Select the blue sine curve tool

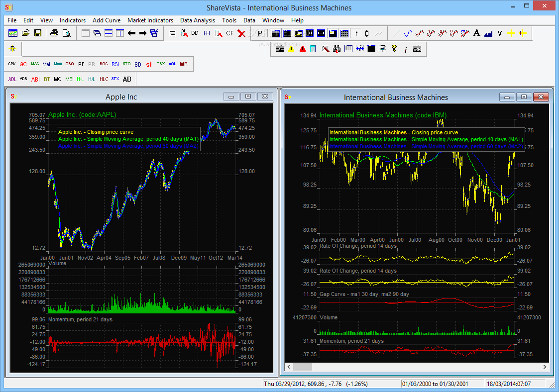(408, 33)
